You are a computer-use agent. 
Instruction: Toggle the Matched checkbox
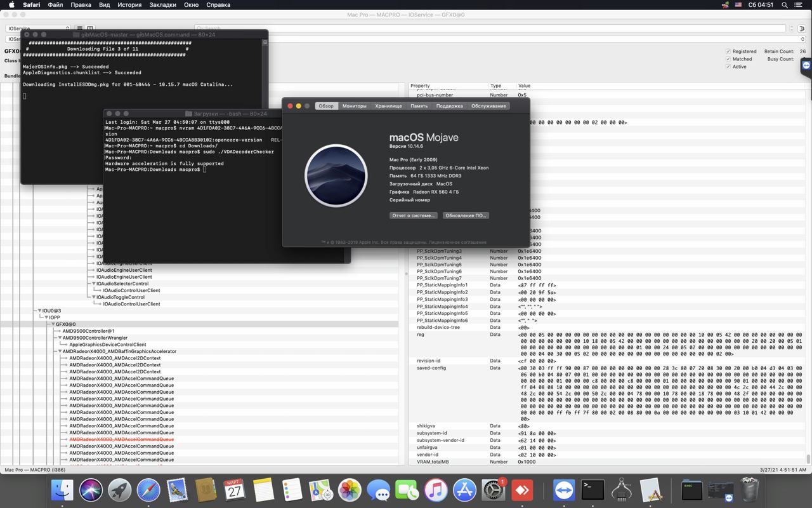(728, 59)
